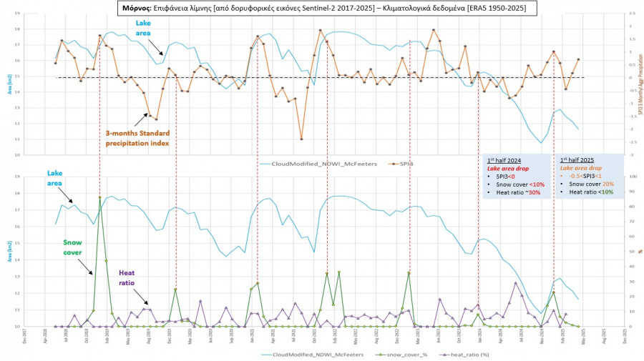Click the '3-months Standard precipitation index' label
Image resolution: width=644 pixels, height=361 pixels.
(x=137, y=137)
